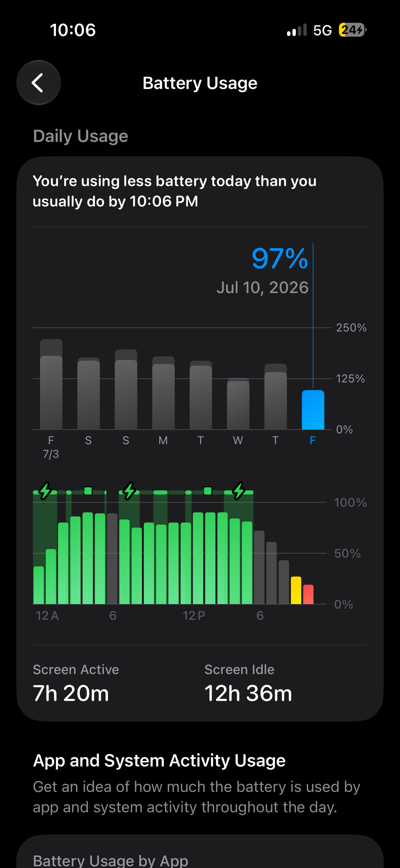Tap the charging bolt icon above 6 AM
The width and height of the screenshot is (400, 868).
pyautogui.click(x=129, y=491)
